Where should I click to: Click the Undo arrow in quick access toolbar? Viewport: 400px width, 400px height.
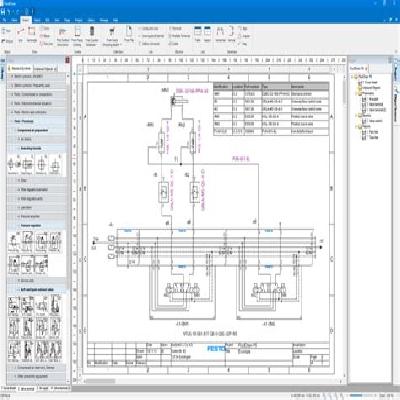coord(10,12)
